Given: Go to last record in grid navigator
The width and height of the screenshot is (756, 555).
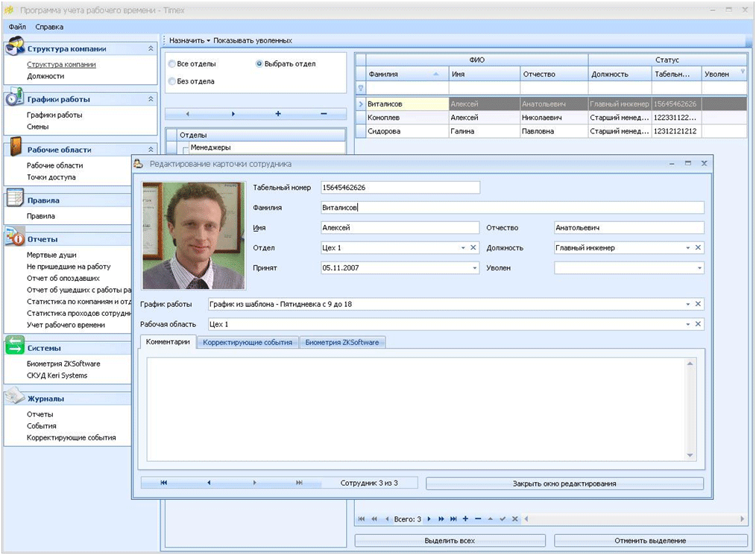Looking at the screenshot, I should [x=453, y=518].
